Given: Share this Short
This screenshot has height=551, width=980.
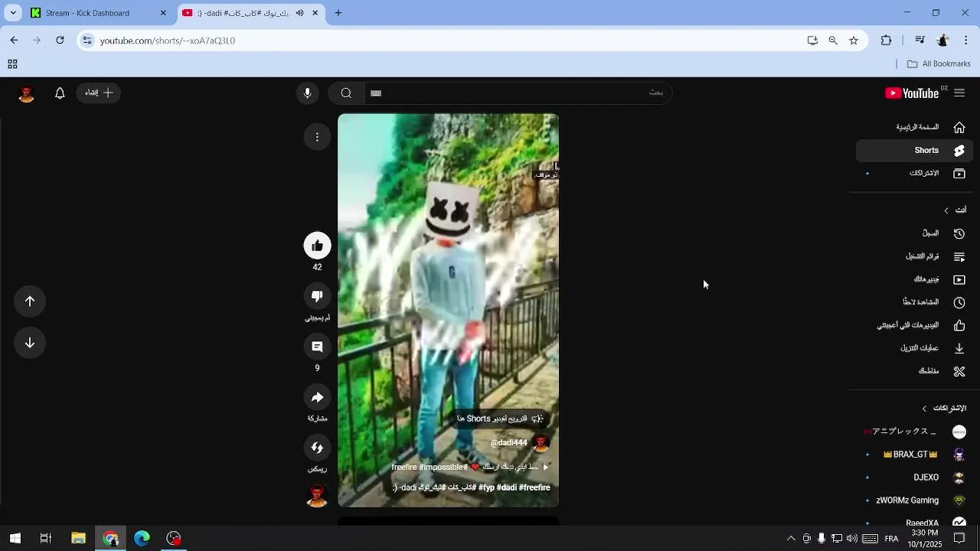Looking at the screenshot, I should [x=317, y=398].
